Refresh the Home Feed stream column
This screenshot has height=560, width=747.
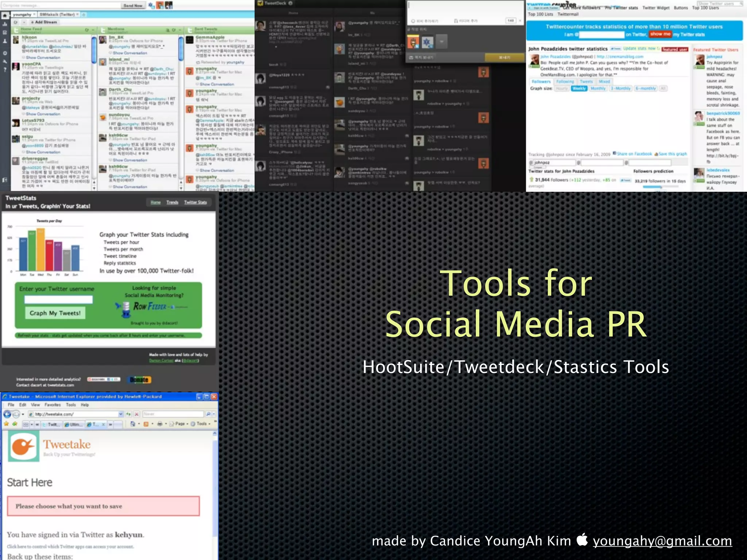click(x=87, y=30)
